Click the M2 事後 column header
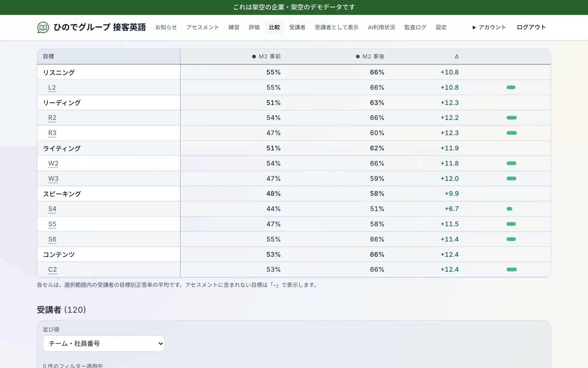The width and height of the screenshot is (588, 368). click(x=370, y=56)
